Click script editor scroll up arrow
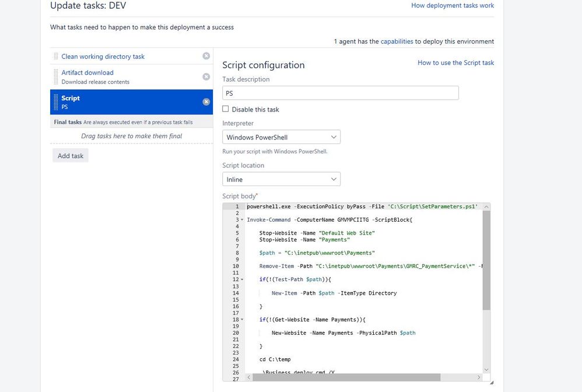Viewport: 582px width, 392px height. 486,206
